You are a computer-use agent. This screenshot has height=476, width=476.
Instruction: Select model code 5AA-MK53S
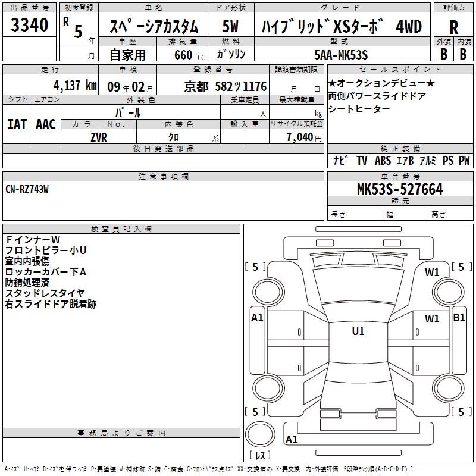click(341, 55)
